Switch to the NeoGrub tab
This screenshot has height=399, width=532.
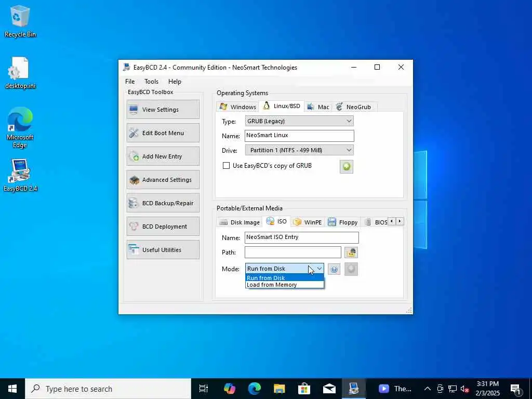354,107
